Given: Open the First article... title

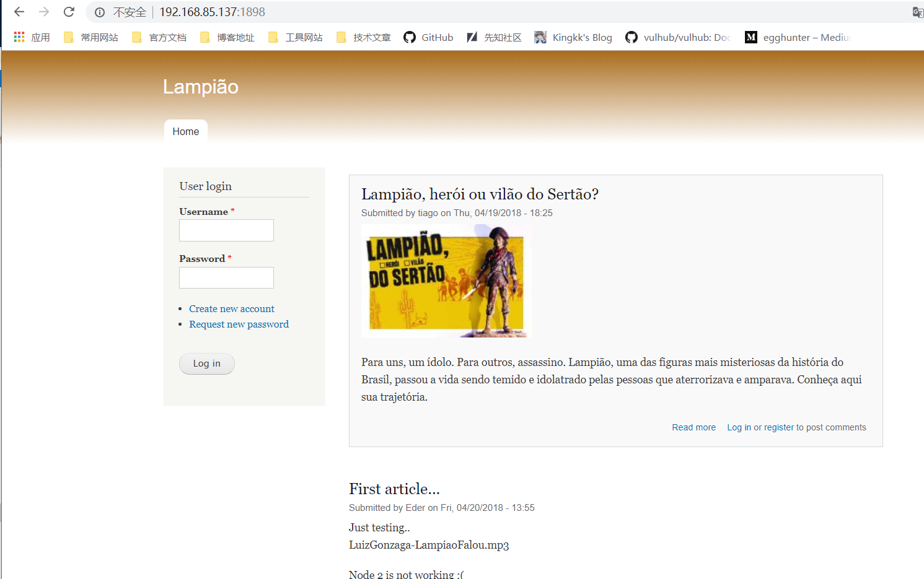Looking at the screenshot, I should click(394, 489).
